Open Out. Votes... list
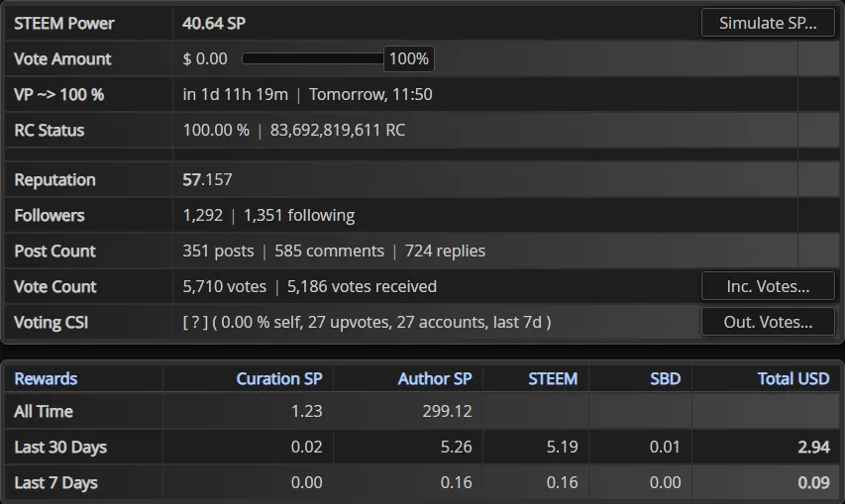The width and height of the screenshot is (845, 504). [768, 322]
